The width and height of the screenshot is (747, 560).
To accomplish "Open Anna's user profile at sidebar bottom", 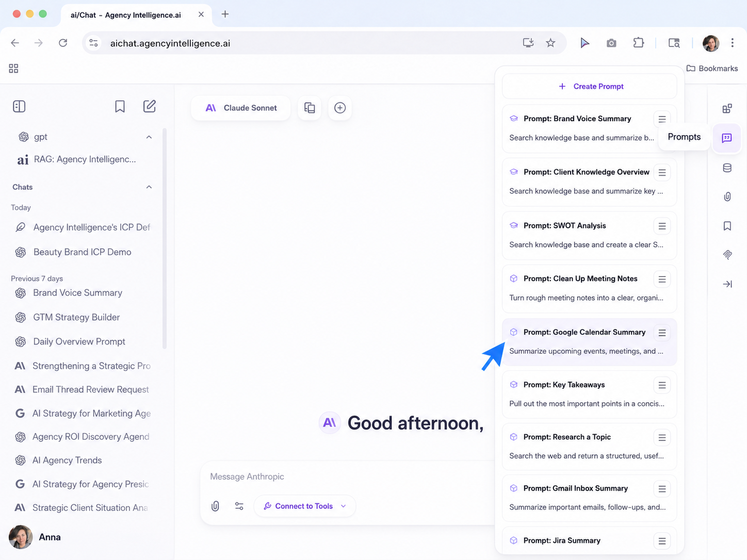I will [35, 537].
